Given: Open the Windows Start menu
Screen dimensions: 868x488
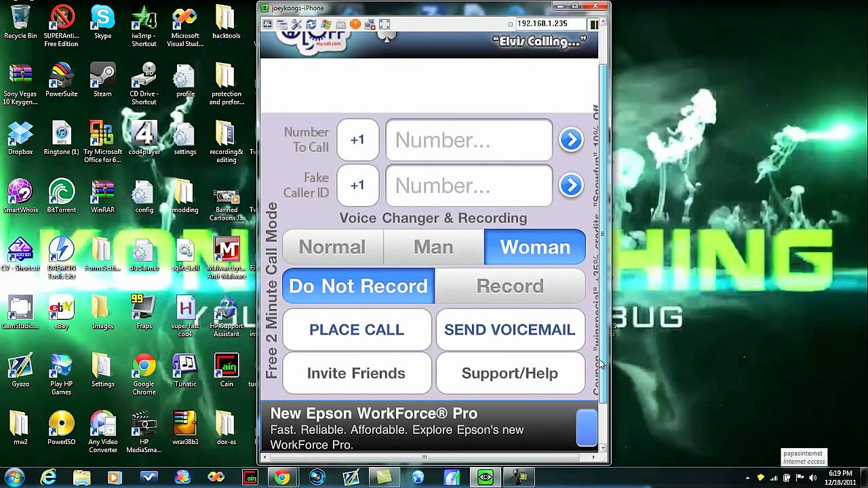Looking at the screenshot, I should [x=14, y=477].
